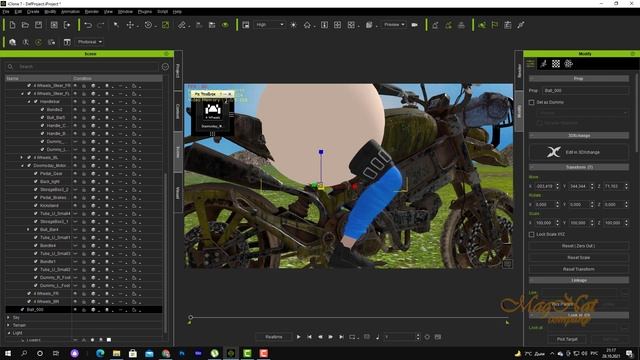This screenshot has width=640, height=360.
Task: Open the Plugins menu
Action: 145,12
